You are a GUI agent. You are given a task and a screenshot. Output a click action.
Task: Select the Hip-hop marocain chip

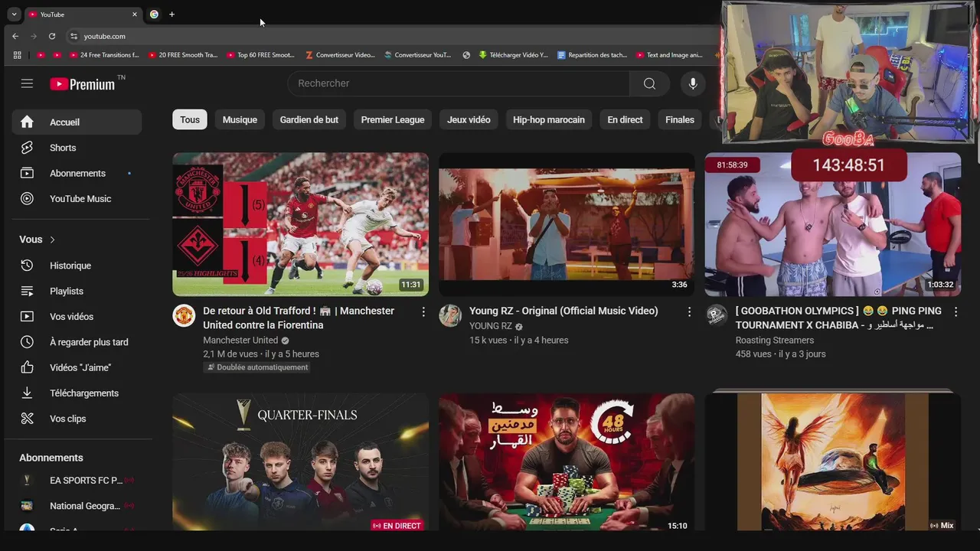tap(549, 119)
